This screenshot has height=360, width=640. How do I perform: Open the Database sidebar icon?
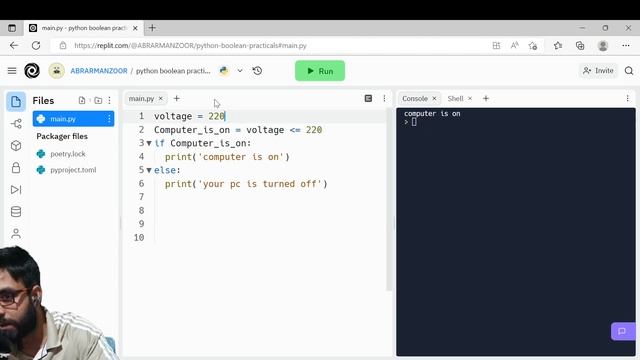tap(16, 211)
